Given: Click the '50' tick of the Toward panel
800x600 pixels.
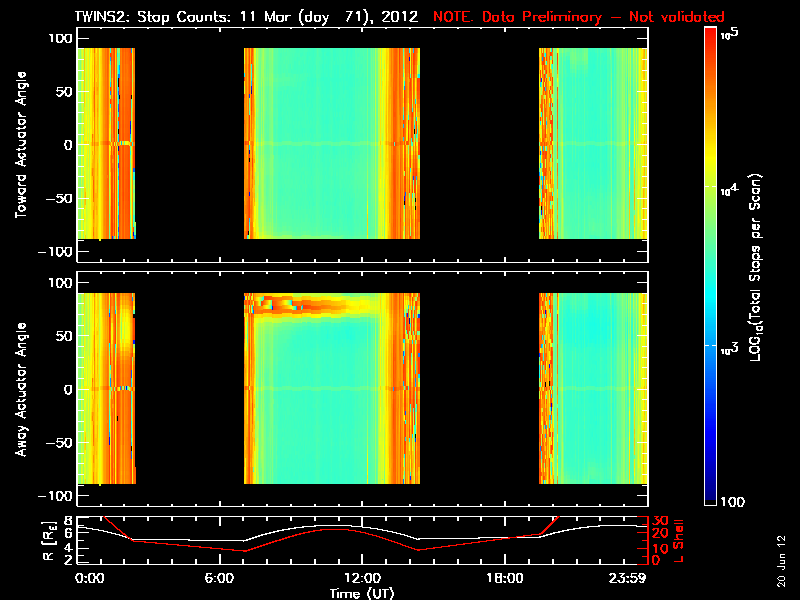Looking at the screenshot, I should pos(64,92).
